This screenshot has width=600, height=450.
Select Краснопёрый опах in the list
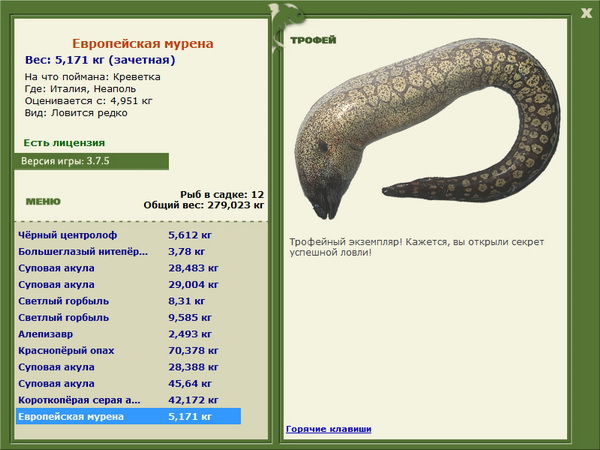(129, 350)
